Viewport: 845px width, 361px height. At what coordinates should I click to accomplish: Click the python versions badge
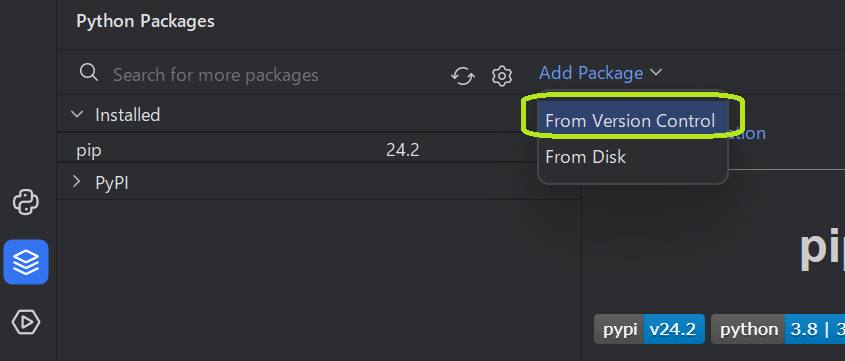[x=778, y=329]
